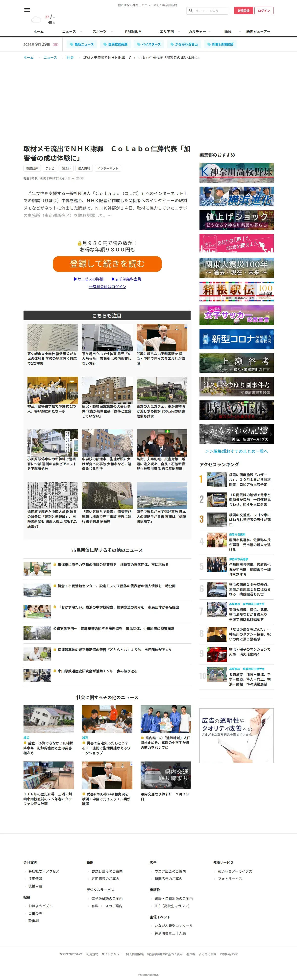Screen dimensions: 297x980
Task: Click lock icon on 小田原鉄道歴史研究会 article
Action: (x=55, y=671)
